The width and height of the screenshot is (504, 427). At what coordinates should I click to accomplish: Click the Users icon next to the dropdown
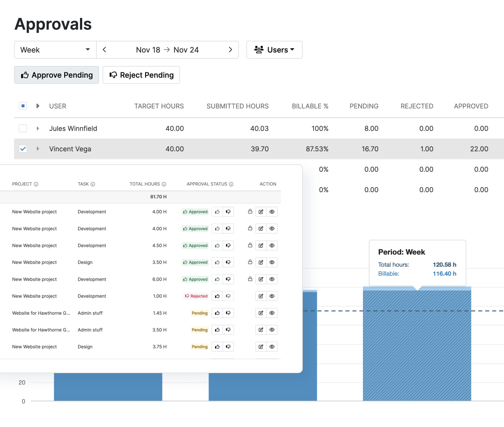coord(258,49)
